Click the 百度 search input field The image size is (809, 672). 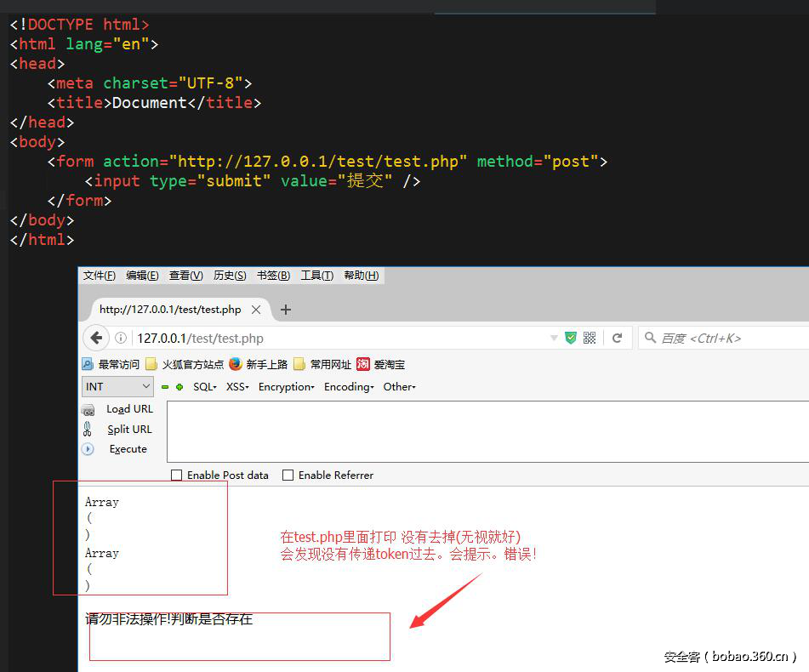[x=727, y=338]
